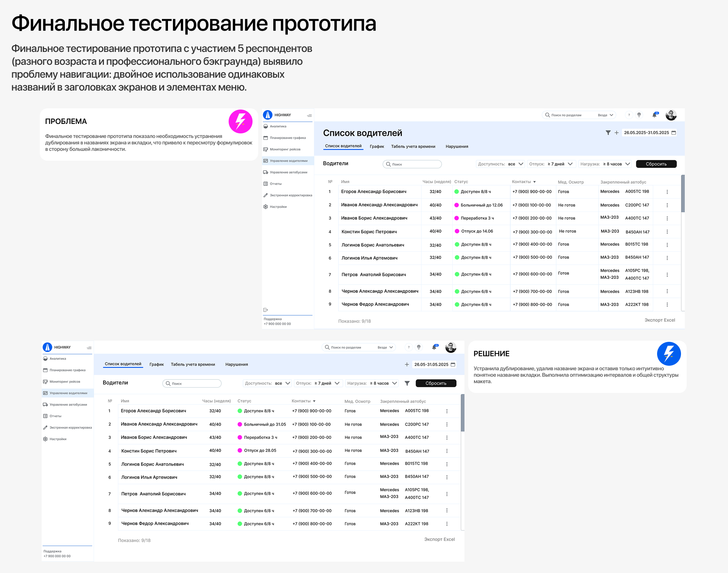Open Аналитика in the sidebar
The height and width of the screenshot is (573, 728).
[x=278, y=126]
